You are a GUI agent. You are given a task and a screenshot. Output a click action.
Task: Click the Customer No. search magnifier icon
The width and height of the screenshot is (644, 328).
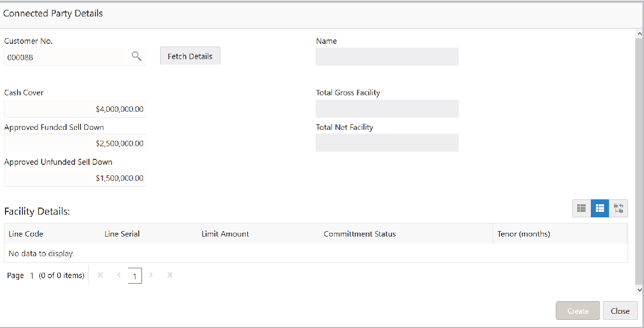pyautogui.click(x=136, y=56)
